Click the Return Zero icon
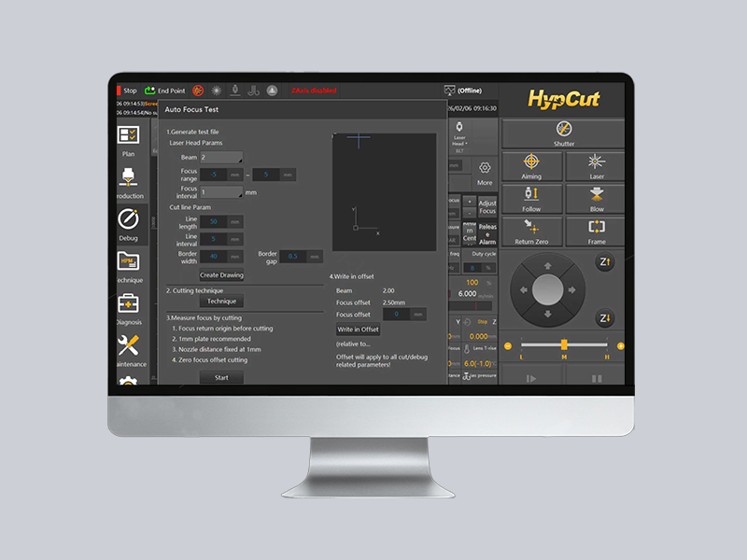The height and width of the screenshot is (560, 747). (x=531, y=231)
